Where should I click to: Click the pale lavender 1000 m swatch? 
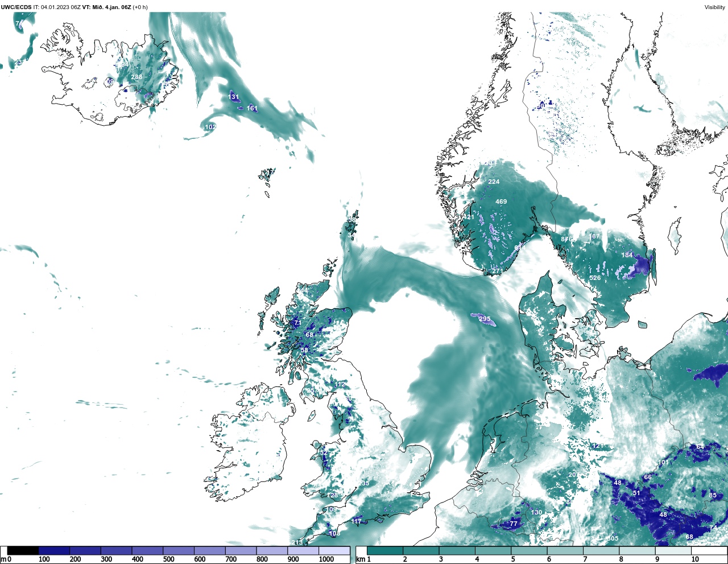(x=334, y=551)
